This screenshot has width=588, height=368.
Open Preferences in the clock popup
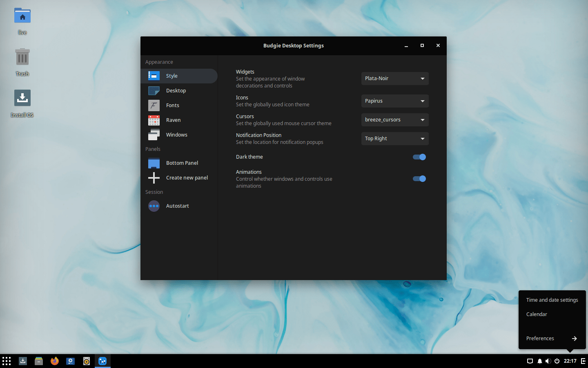tap(552, 339)
